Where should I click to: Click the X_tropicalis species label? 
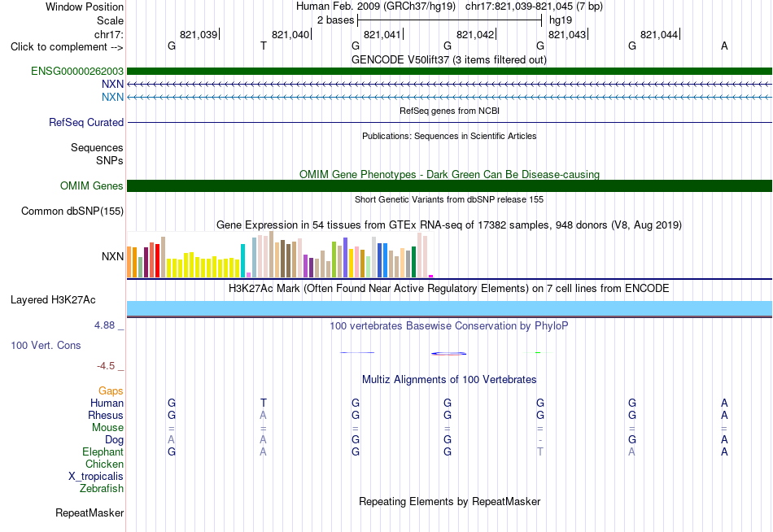click(x=96, y=477)
